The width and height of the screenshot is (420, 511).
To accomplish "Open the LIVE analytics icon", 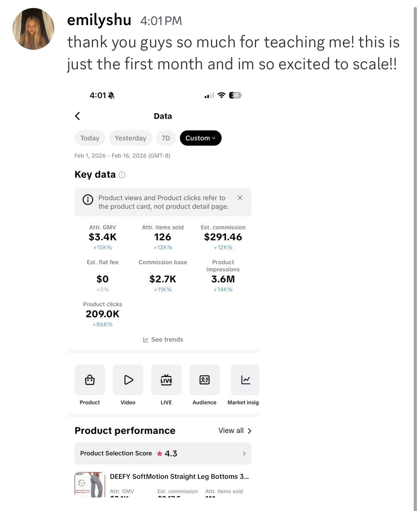I will (x=166, y=380).
